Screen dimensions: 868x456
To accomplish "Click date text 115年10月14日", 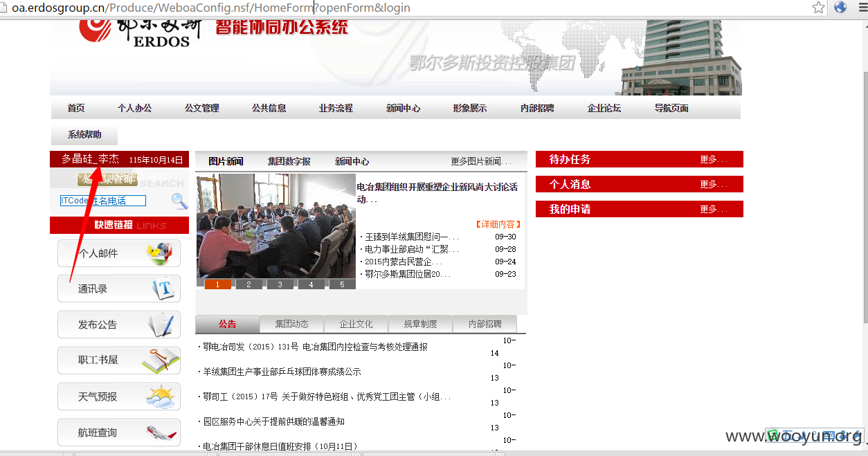I will click(156, 160).
